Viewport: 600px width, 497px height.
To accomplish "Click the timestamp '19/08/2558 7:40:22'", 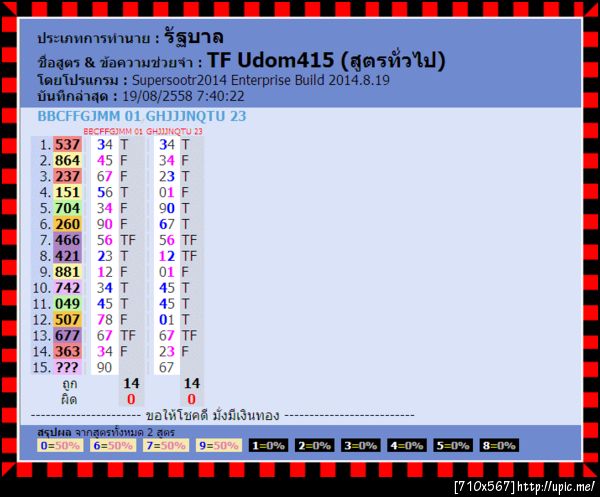I will click(183, 96).
